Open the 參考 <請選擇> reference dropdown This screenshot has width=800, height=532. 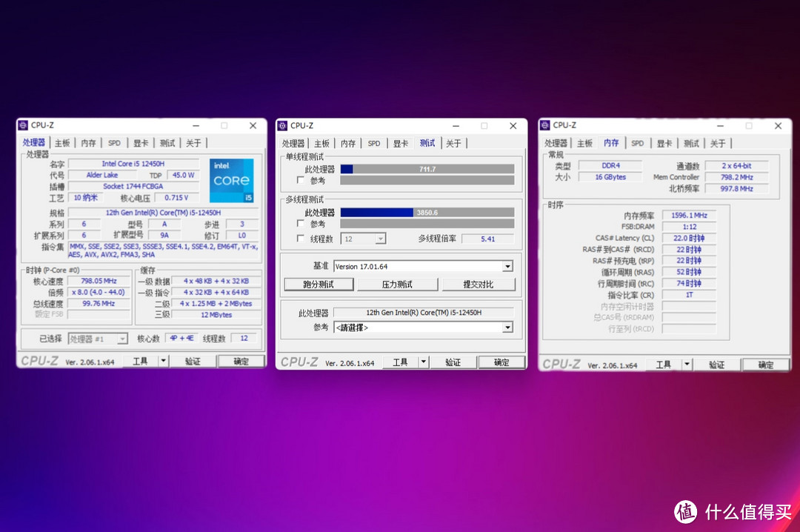(507, 327)
